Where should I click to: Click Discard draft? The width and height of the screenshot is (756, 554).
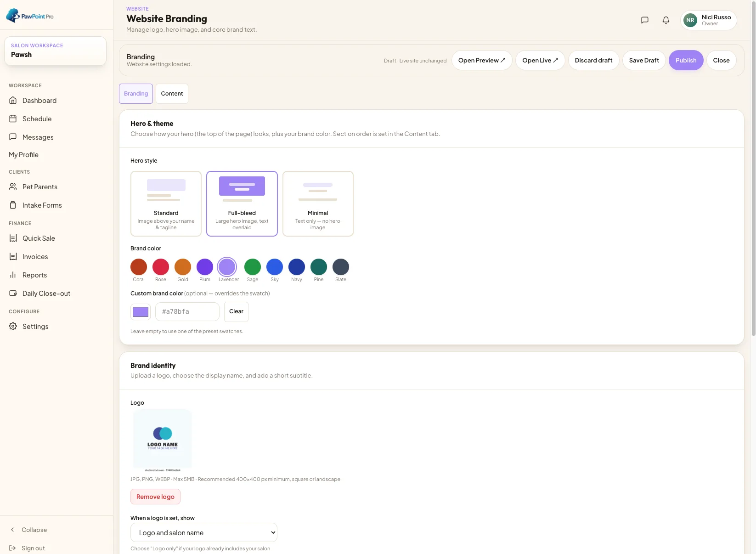(x=593, y=60)
